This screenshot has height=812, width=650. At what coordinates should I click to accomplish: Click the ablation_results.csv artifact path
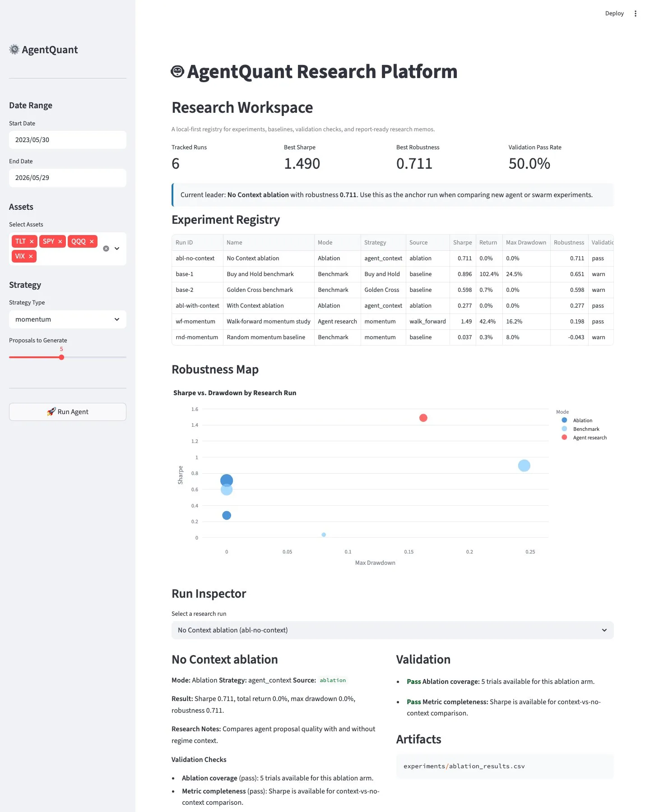[464, 766]
